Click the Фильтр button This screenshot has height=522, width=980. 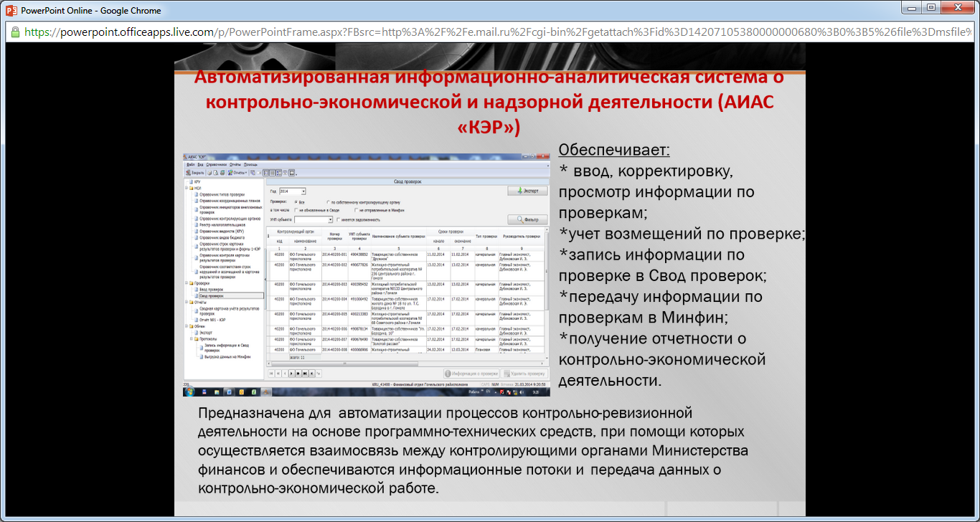[527, 219]
